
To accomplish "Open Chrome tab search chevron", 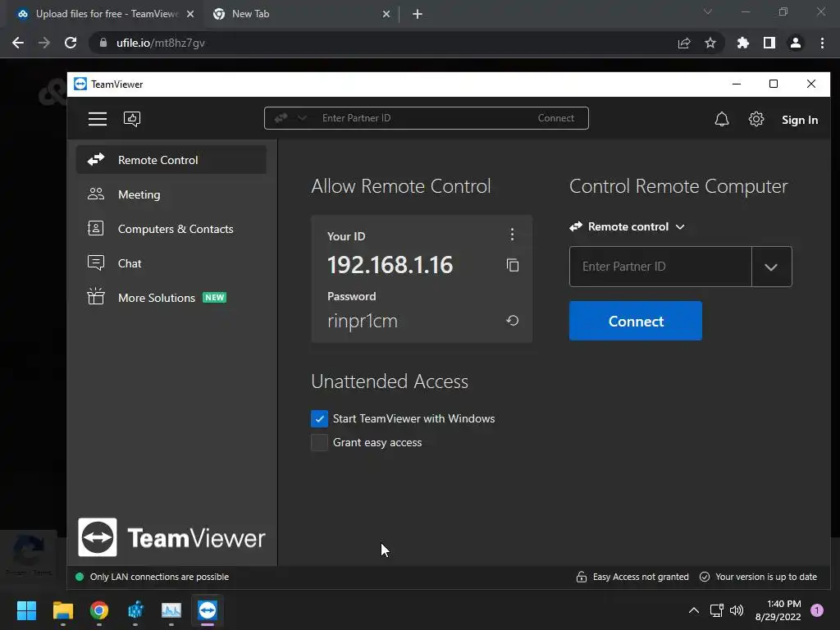I will [x=708, y=11].
